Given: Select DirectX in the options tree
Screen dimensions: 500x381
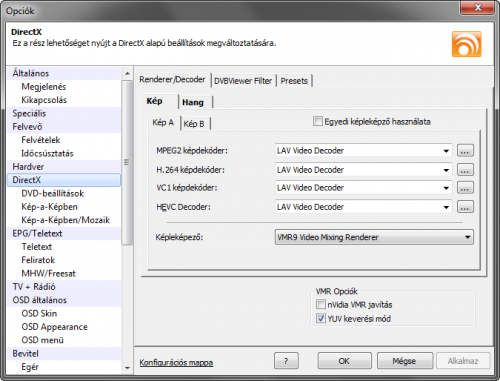Looking at the screenshot, I should [x=64, y=180].
